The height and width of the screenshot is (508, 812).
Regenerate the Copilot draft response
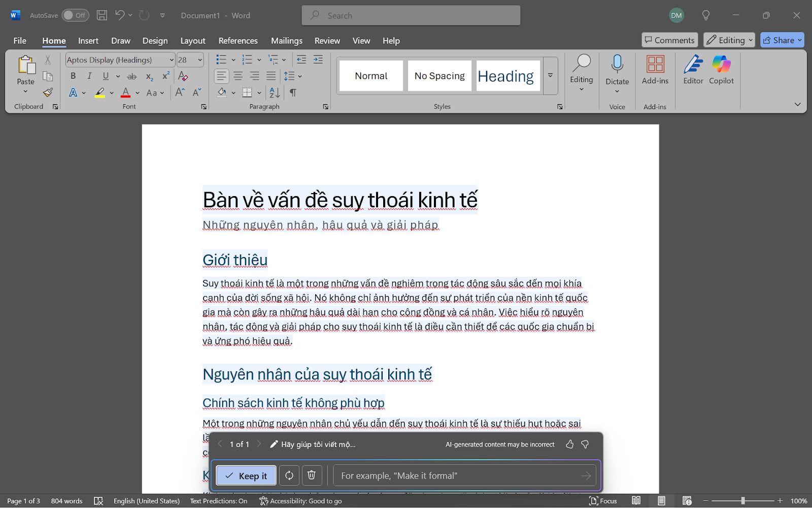point(289,475)
